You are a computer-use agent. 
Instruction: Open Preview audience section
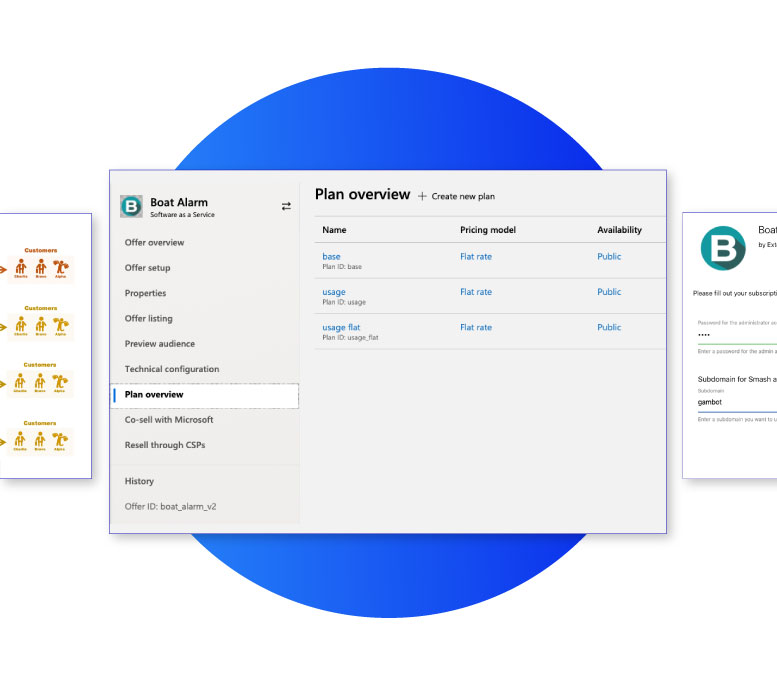click(160, 343)
